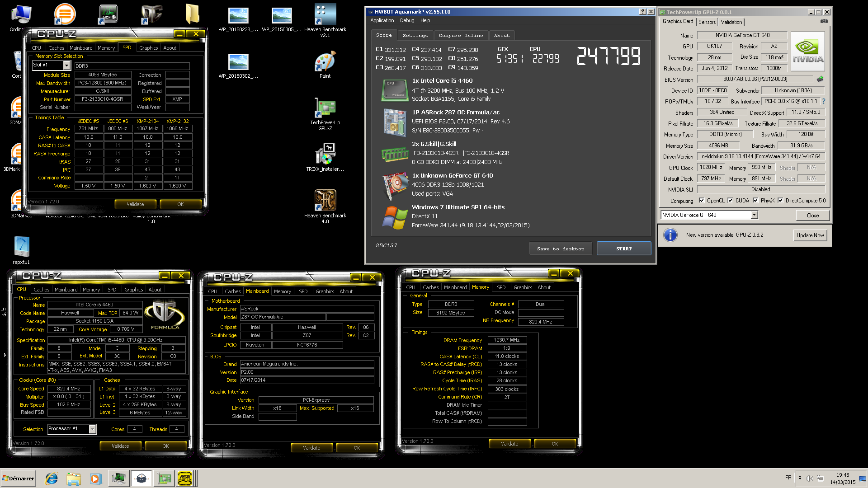Click the Part Number field F3-2133C10-4GSR
868x488 pixels.
coord(102,99)
